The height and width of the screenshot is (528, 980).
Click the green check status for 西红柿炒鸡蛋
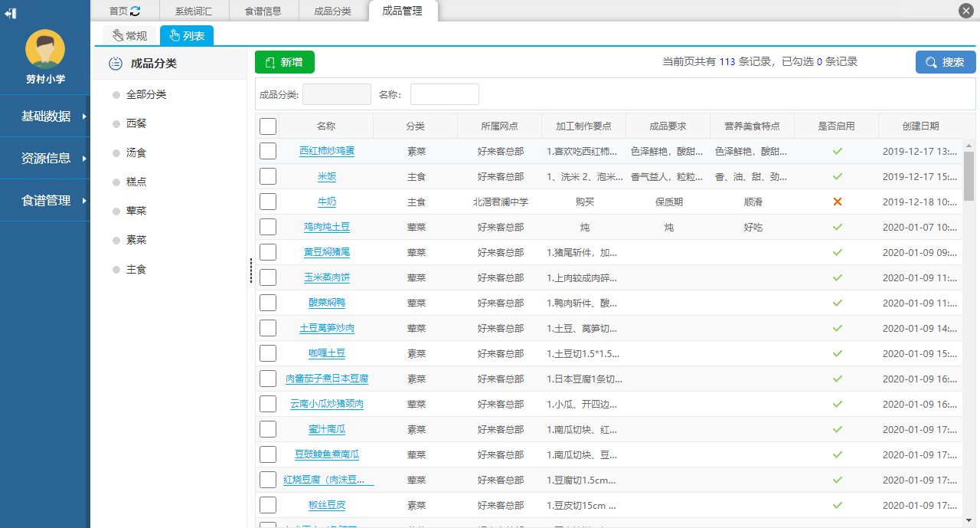pos(837,151)
